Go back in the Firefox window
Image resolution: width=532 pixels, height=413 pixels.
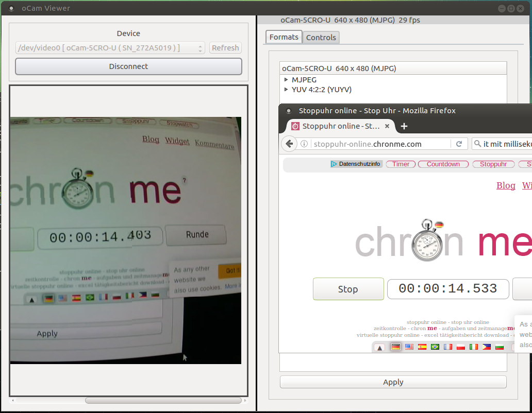289,144
